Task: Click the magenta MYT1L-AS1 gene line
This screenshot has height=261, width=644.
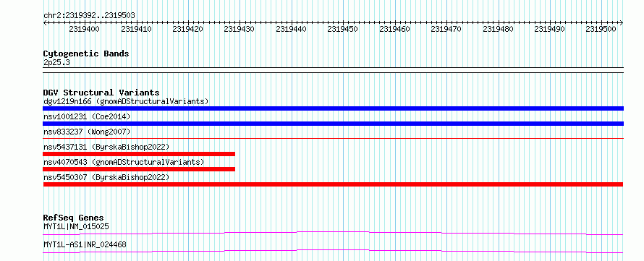Action: [x=333, y=251]
